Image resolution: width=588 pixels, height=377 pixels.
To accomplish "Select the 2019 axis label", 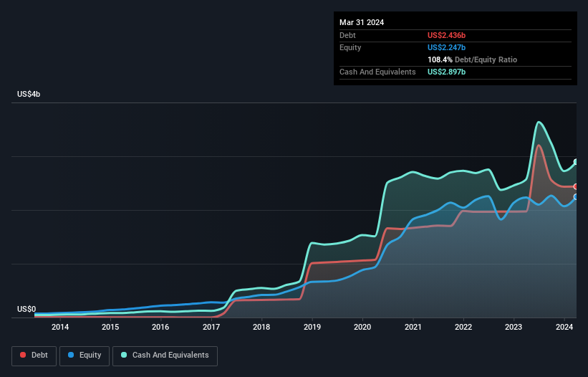I will click(x=312, y=327).
